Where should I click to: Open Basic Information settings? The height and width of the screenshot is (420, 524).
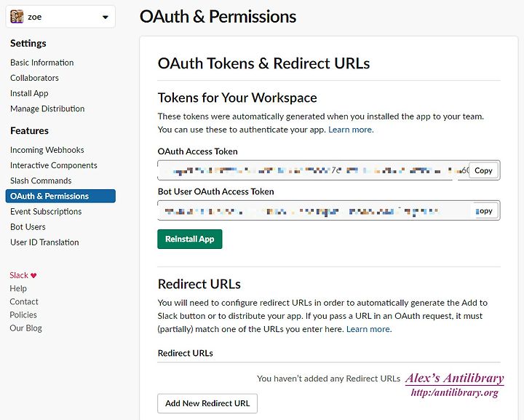pos(41,63)
